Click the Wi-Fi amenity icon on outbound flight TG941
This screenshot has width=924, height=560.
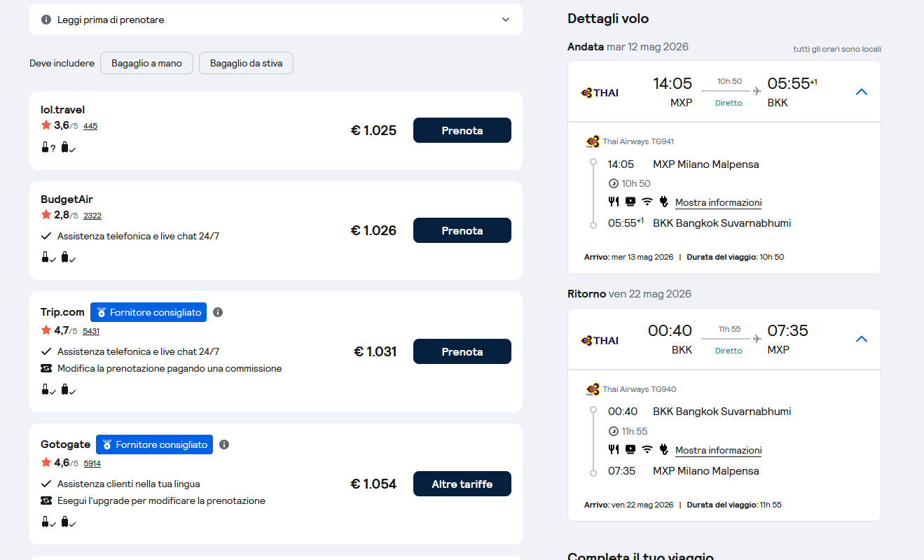(x=647, y=202)
